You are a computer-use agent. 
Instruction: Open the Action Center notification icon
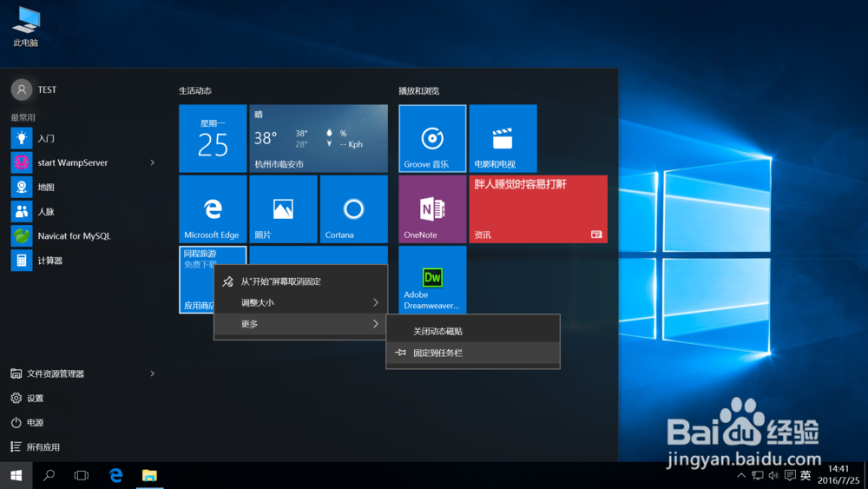coord(790,476)
